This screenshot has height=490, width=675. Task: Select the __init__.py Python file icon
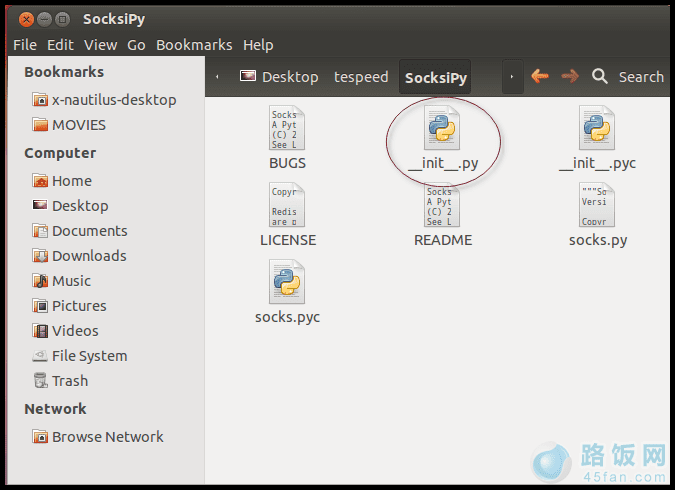[442, 128]
